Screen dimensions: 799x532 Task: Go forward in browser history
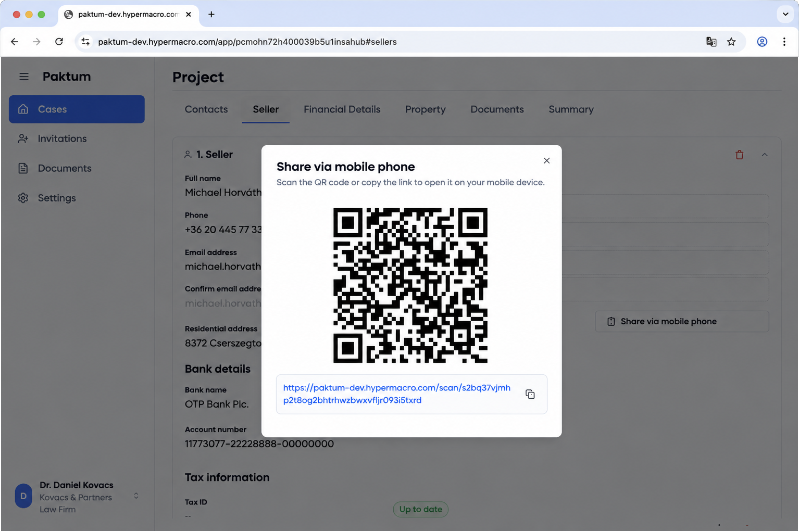coord(36,42)
